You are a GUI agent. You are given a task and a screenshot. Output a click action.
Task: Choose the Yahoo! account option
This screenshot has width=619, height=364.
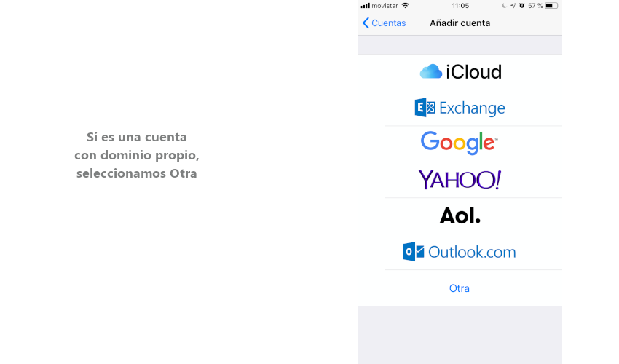pyautogui.click(x=460, y=180)
